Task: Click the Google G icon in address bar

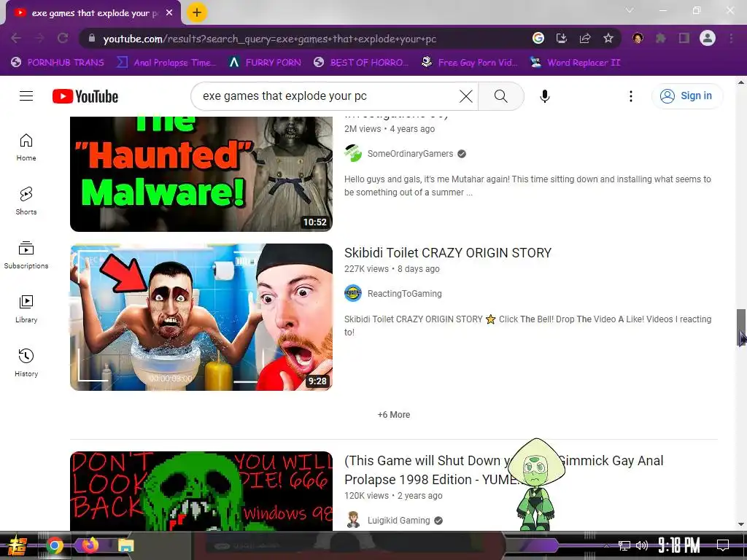Action: coord(538,38)
